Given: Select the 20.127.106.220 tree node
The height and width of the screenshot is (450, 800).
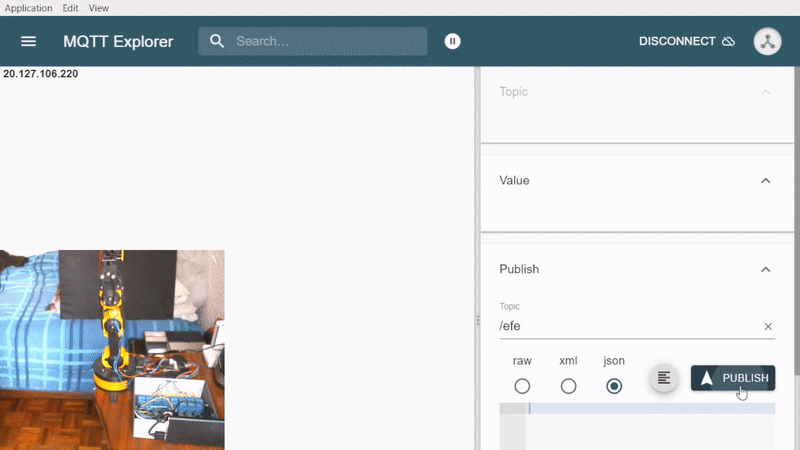Looking at the screenshot, I should coord(41,74).
